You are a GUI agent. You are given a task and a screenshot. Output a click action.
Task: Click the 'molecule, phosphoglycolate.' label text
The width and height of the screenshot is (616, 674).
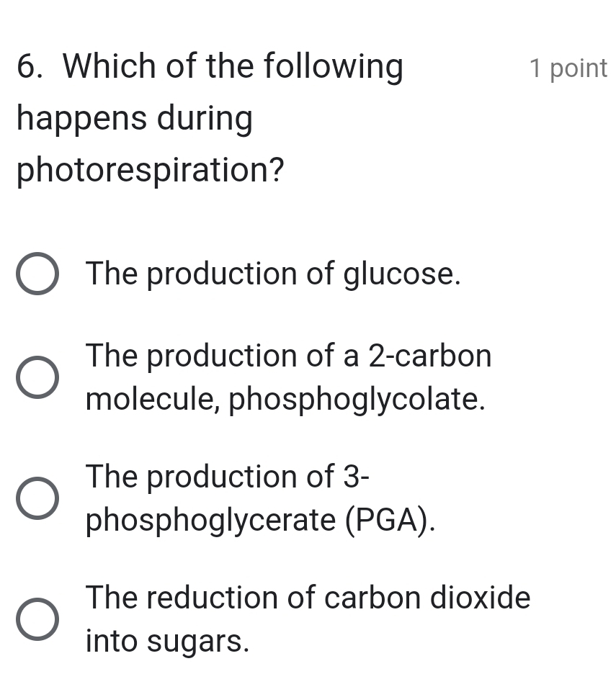click(x=285, y=400)
